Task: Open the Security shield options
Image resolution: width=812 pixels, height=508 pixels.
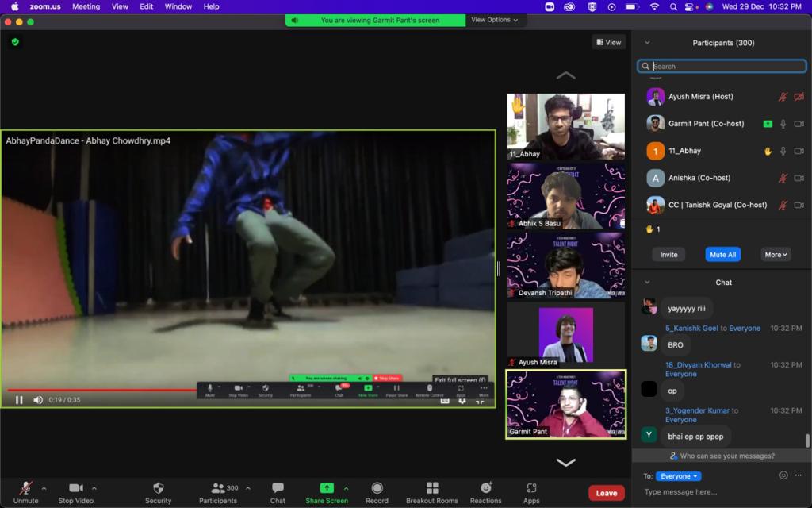Action: [x=159, y=488]
